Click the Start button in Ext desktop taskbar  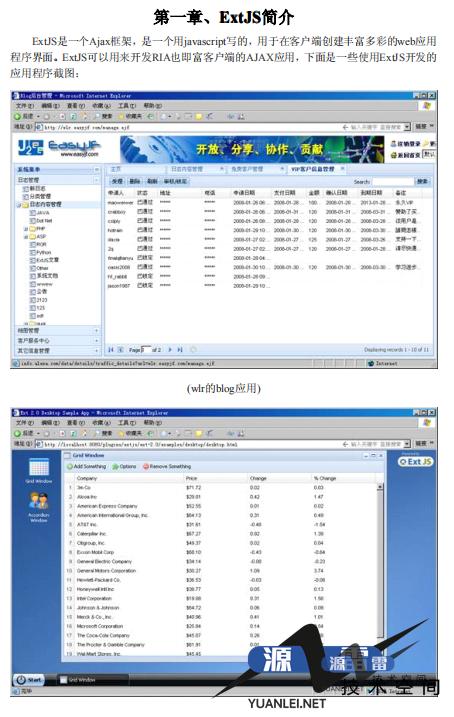(x=29, y=680)
